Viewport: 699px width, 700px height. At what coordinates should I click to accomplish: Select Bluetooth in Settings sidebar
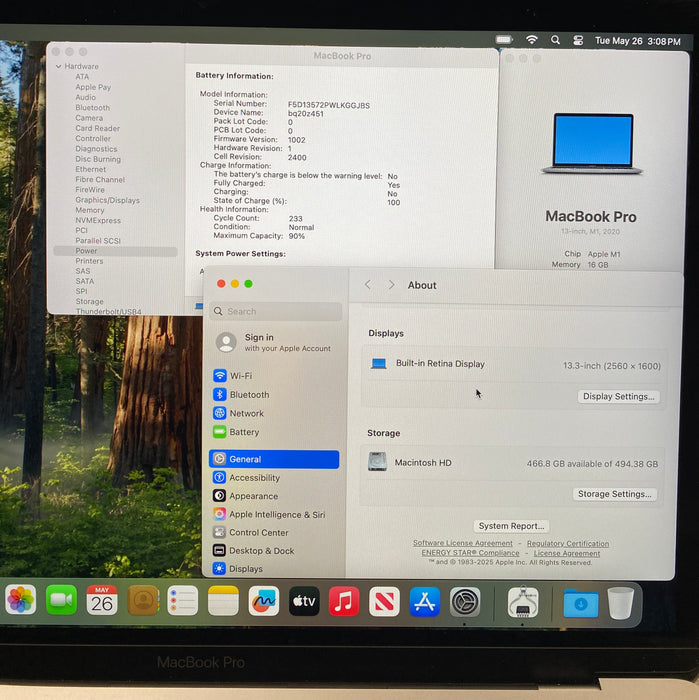click(274, 395)
